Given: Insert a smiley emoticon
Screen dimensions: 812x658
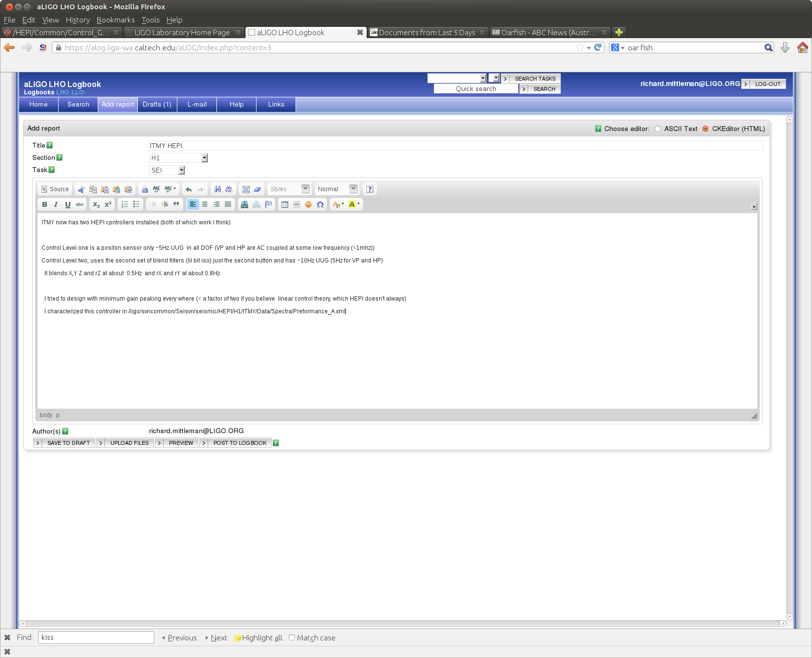Looking at the screenshot, I should pos(308,204).
